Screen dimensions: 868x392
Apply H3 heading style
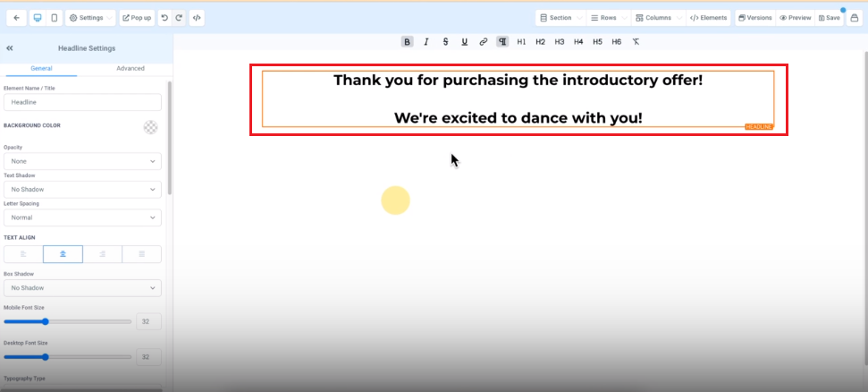pos(560,41)
